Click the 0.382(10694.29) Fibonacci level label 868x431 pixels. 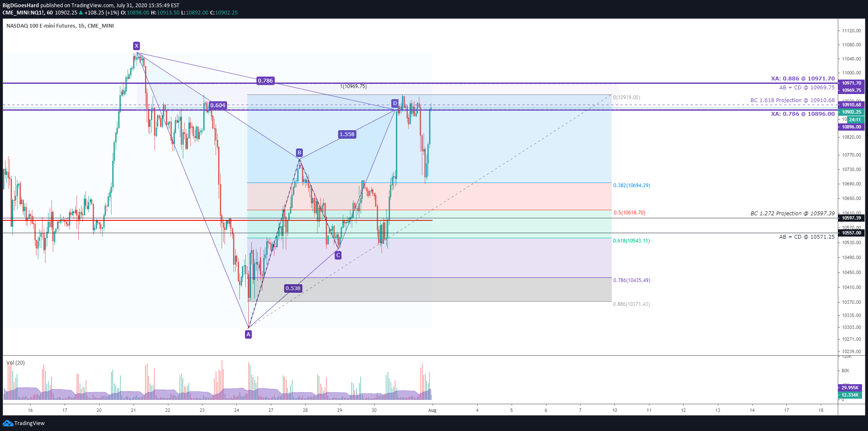(632, 186)
